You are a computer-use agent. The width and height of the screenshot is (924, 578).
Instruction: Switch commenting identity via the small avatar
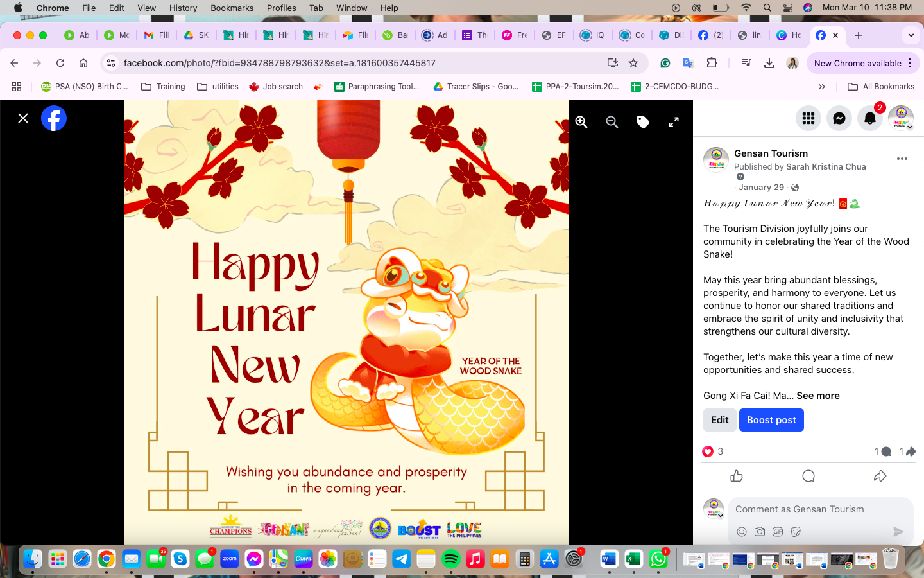(x=714, y=509)
